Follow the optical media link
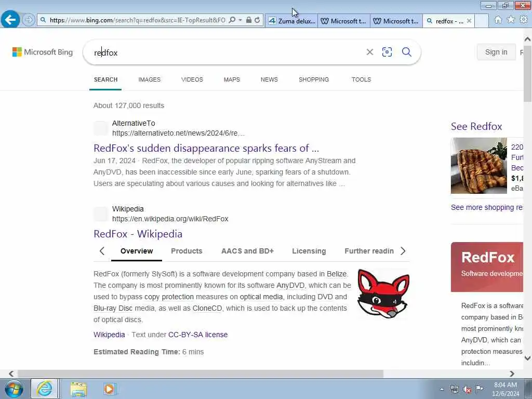Image resolution: width=532 pixels, height=399 pixels. point(261,297)
